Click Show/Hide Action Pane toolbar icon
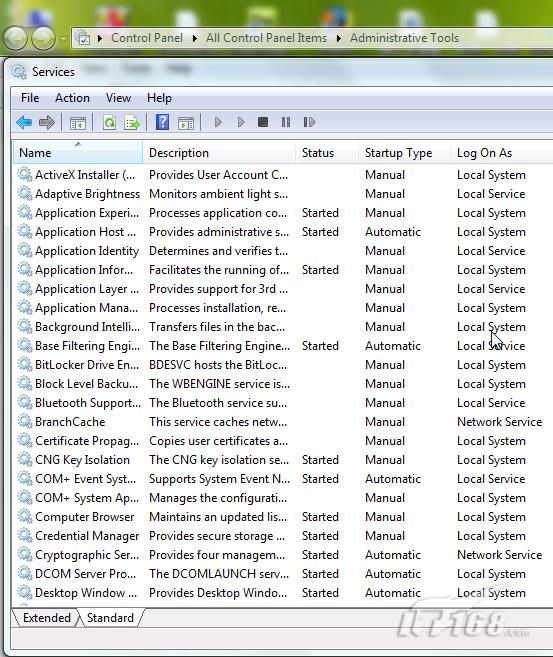Image resolution: width=553 pixels, height=657 pixels. point(186,123)
